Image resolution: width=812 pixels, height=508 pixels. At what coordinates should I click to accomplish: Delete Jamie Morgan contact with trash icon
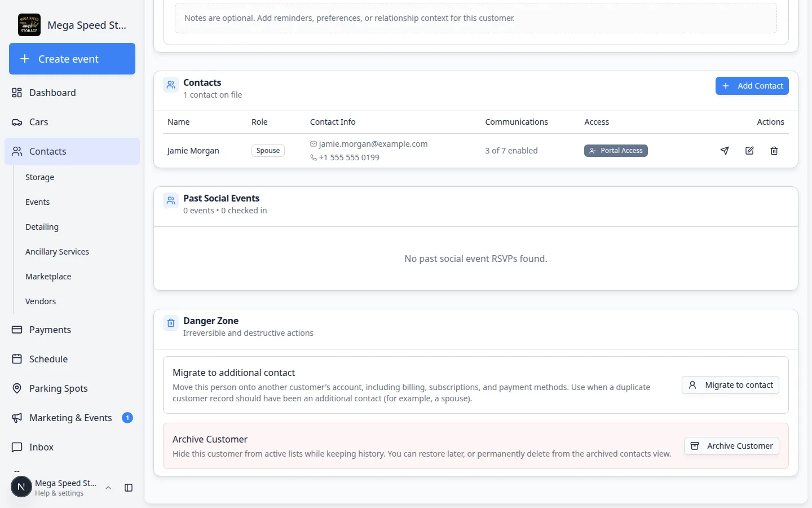(x=774, y=151)
